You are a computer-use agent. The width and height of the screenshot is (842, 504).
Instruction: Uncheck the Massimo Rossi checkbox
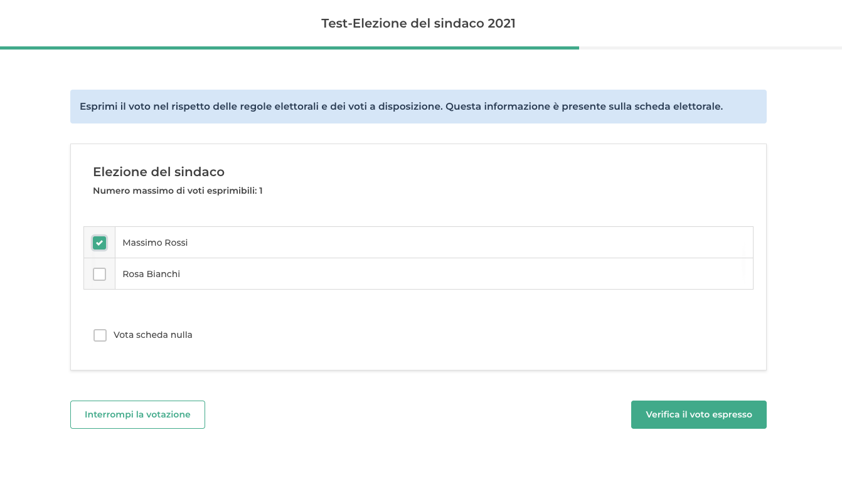(99, 243)
